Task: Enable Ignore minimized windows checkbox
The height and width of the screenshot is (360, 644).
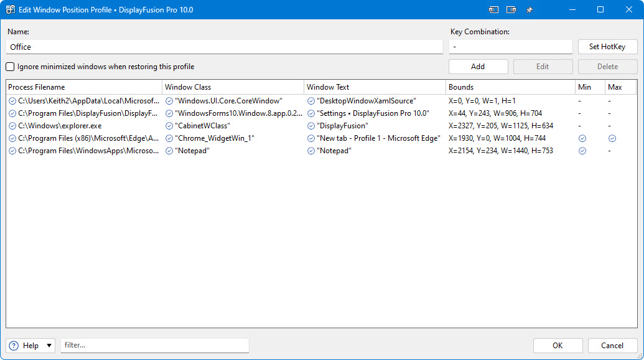Action: (x=11, y=67)
